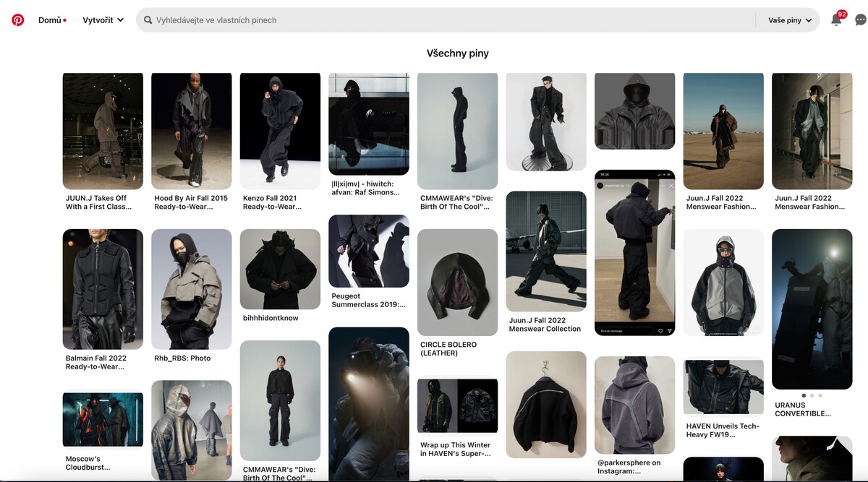
Task: Click the 'Rhb_RBS: Photo' caption text
Action: pyautogui.click(x=182, y=358)
